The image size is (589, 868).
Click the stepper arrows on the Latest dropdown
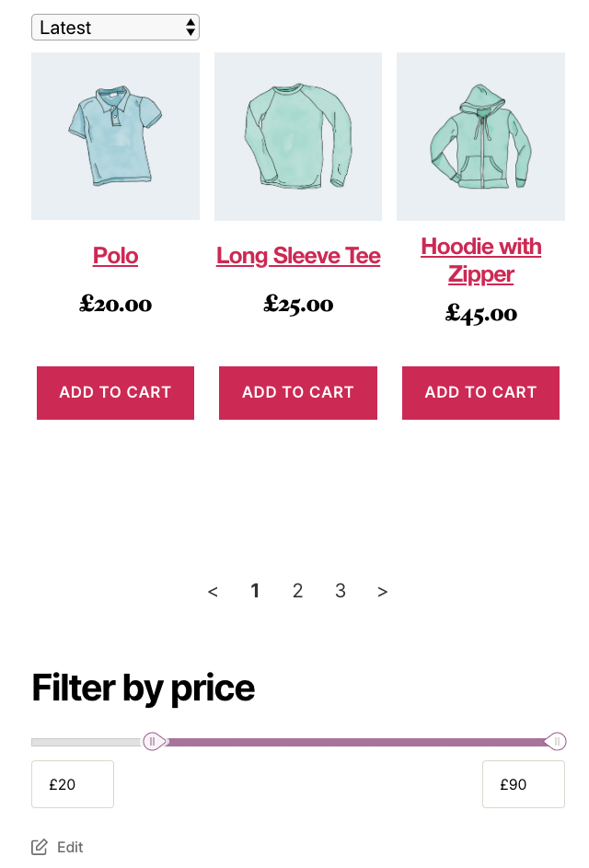coord(191,27)
